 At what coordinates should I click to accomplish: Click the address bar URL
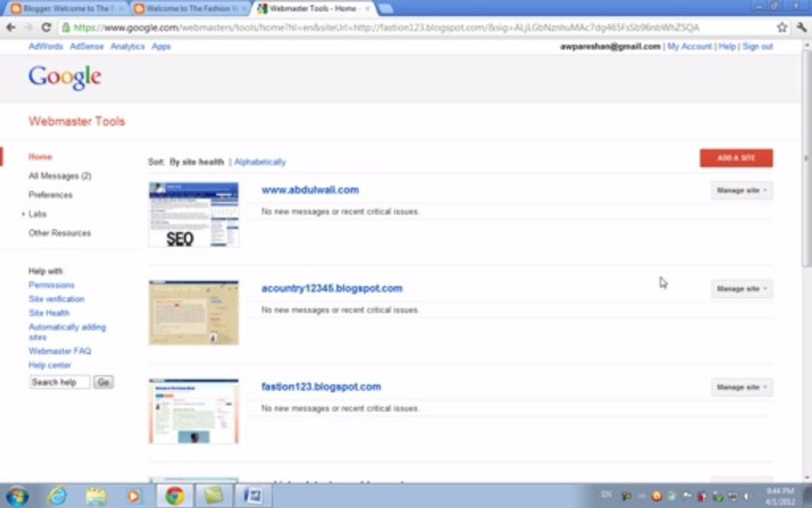(x=386, y=28)
